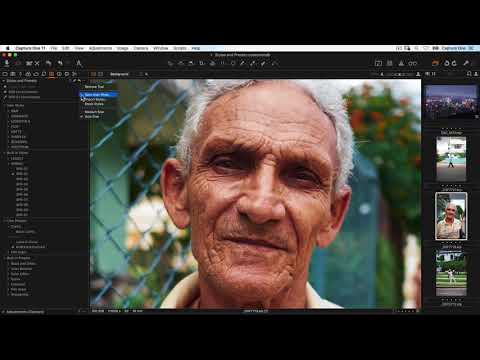Select the city skyline thumbnail
Screen dimensions: 480x360
click(451, 102)
